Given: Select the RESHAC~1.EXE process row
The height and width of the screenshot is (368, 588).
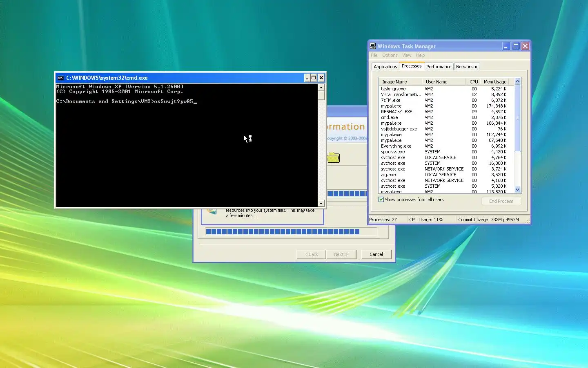Looking at the screenshot, I should [446, 112].
